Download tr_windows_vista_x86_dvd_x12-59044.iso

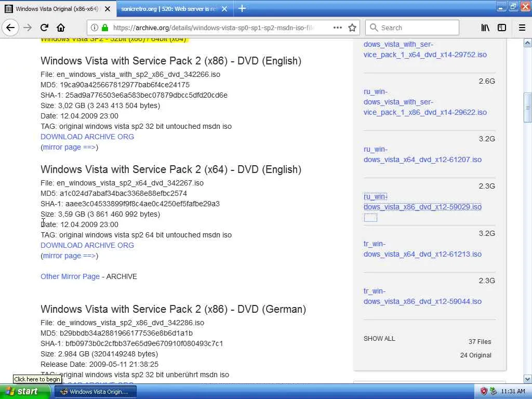point(422,296)
